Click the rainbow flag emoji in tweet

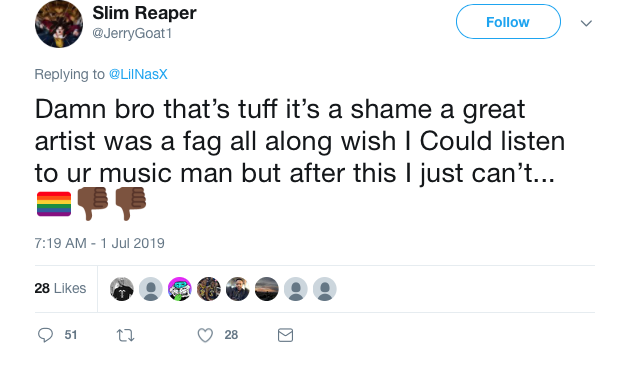tap(54, 204)
